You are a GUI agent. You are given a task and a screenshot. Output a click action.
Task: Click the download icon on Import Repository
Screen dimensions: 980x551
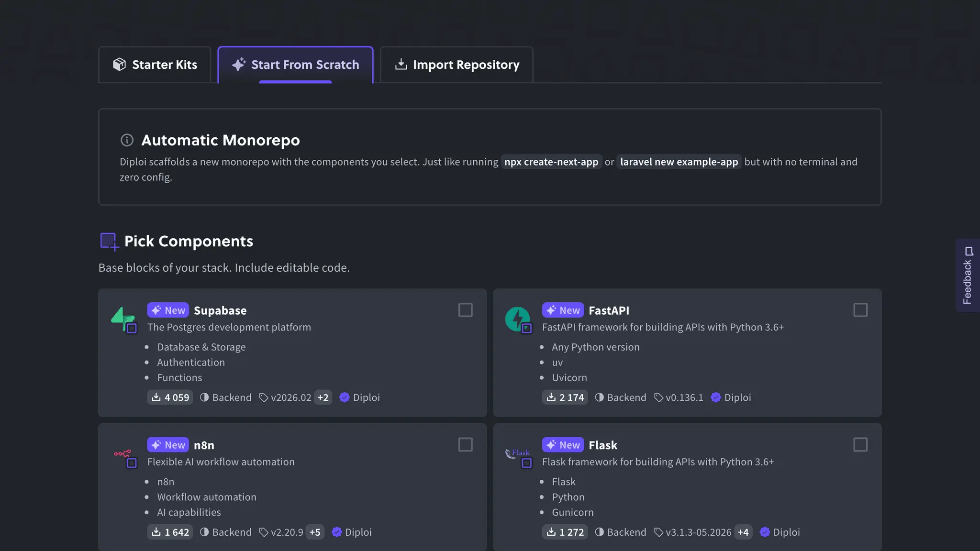click(401, 64)
